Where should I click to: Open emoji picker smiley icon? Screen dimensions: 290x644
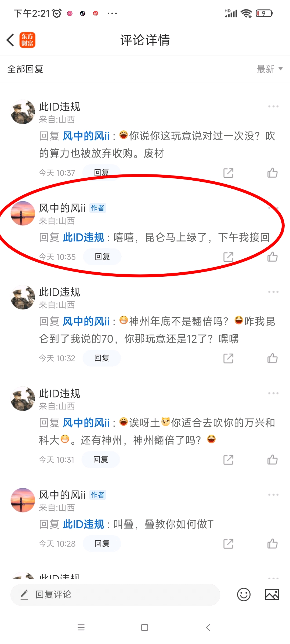point(244,595)
